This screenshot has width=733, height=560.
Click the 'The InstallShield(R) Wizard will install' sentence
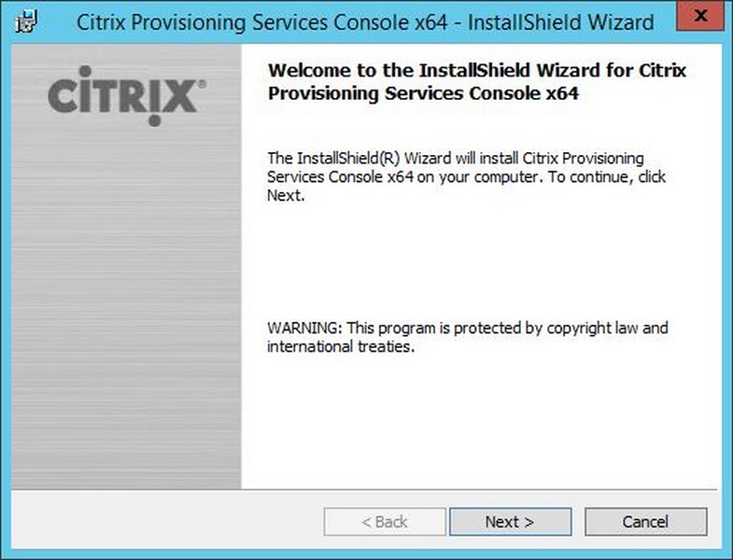click(x=394, y=159)
